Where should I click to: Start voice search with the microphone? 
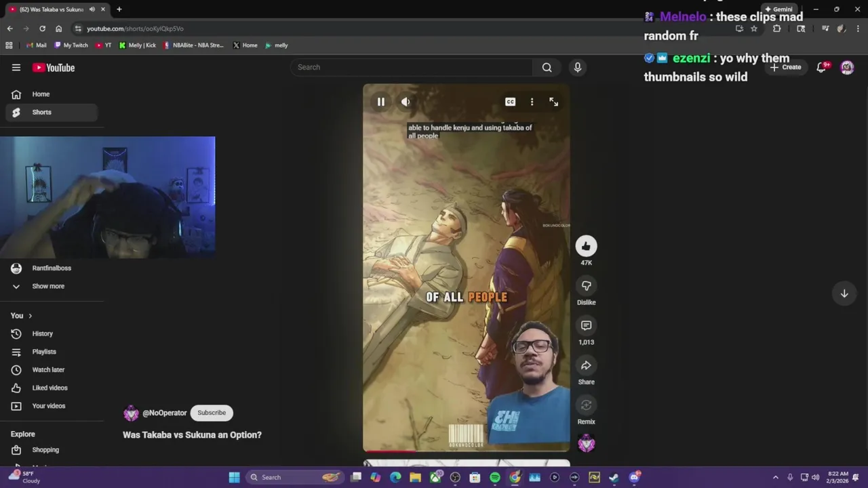tap(578, 67)
